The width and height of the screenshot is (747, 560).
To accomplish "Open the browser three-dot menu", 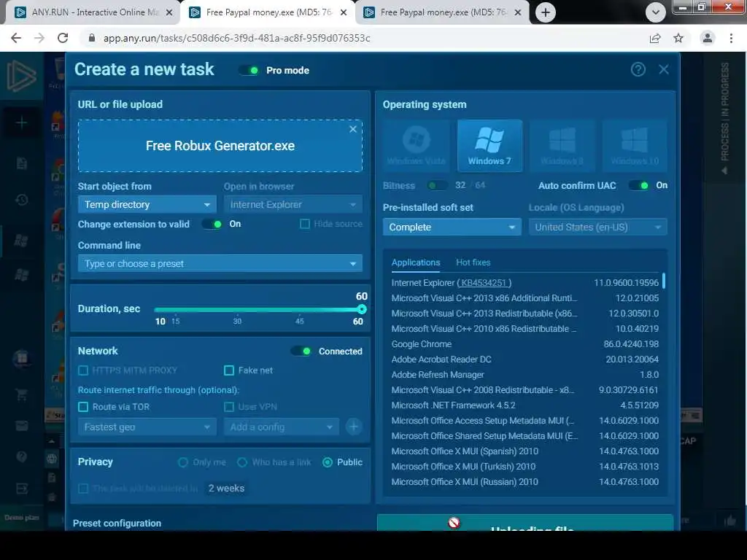I will [731, 38].
